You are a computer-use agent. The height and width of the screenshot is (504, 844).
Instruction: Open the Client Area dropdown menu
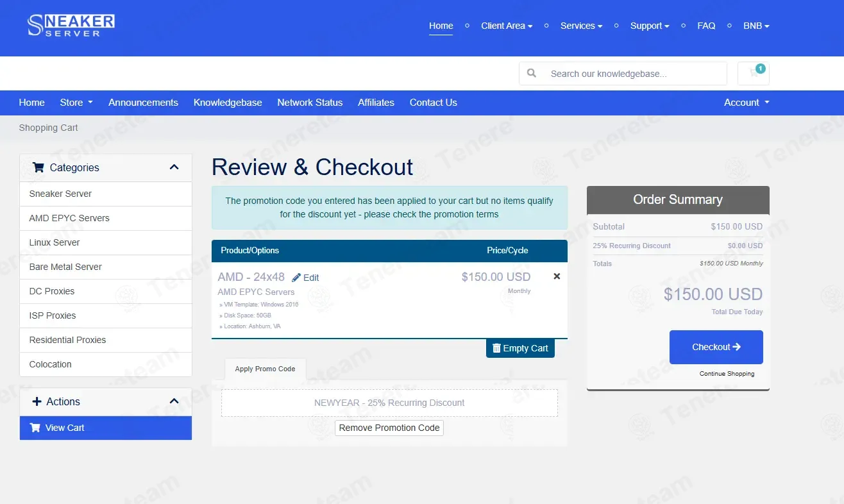click(507, 26)
